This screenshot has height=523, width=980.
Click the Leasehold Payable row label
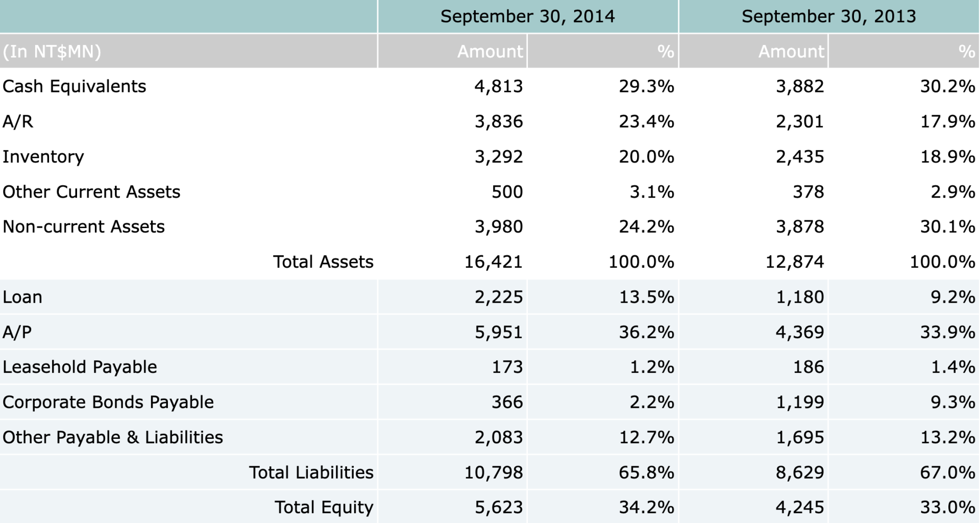pyautogui.click(x=80, y=367)
